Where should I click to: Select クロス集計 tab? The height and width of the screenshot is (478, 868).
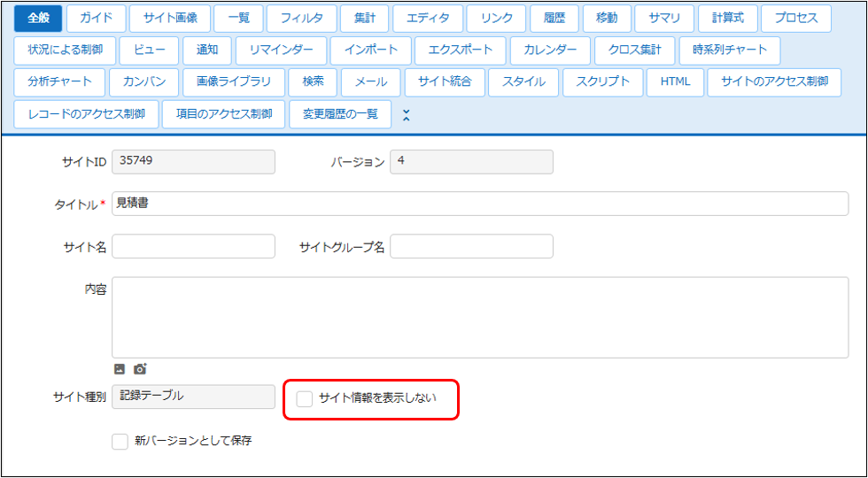[x=635, y=50]
